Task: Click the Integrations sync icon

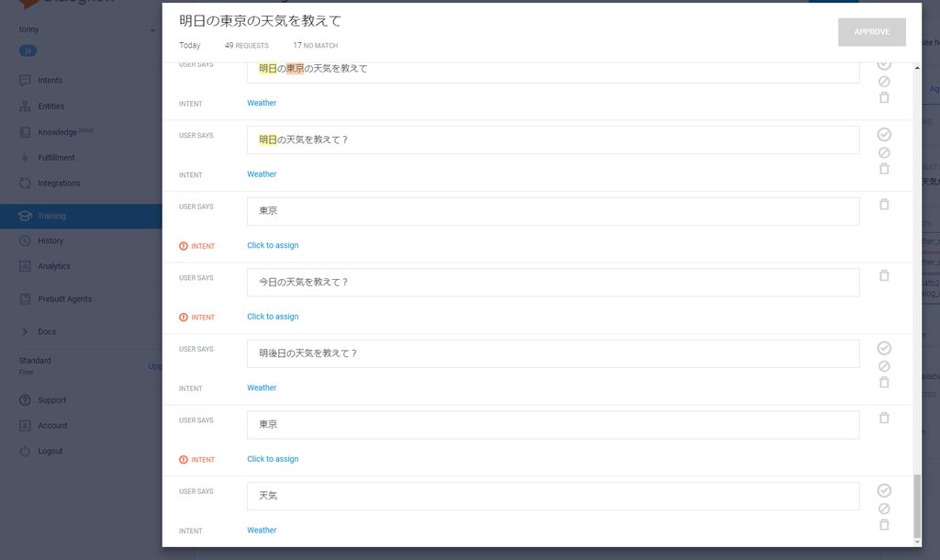Action: [25, 184]
